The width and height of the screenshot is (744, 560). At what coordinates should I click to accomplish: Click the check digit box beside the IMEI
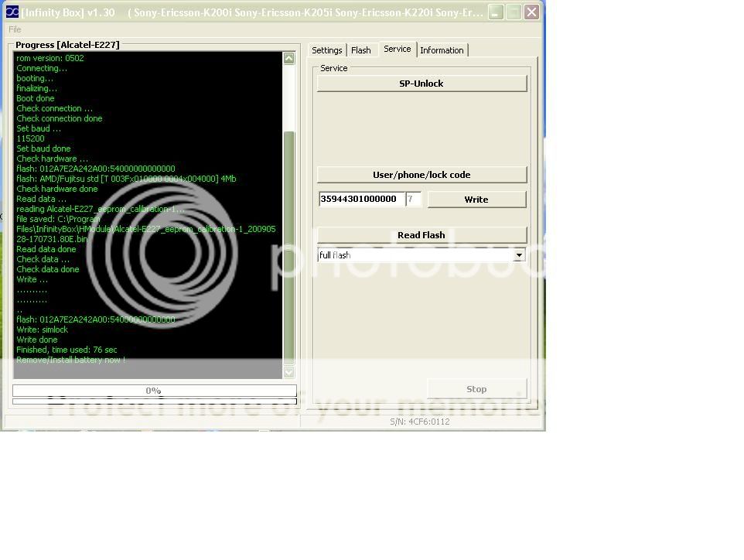[413, 199]
